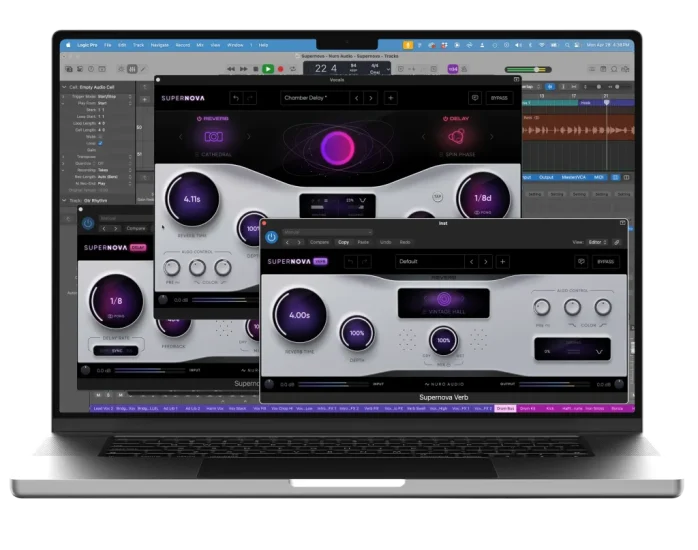Open the Navigate menu

[x=160, y=45]
